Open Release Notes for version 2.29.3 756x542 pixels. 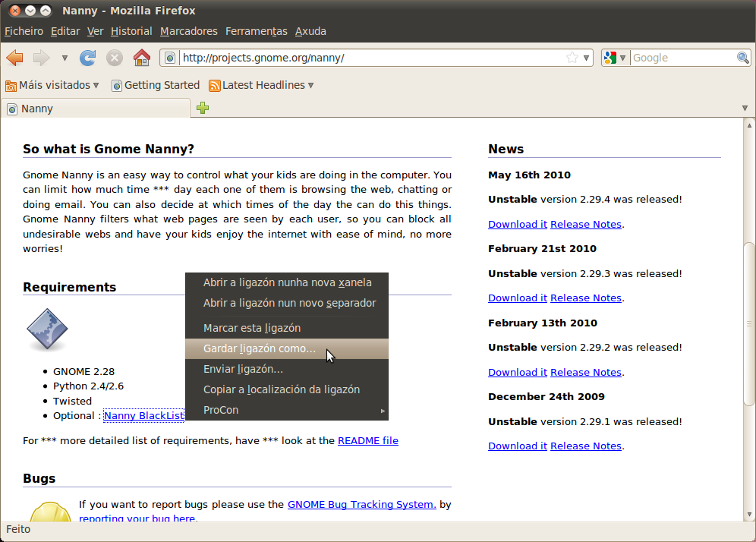[x=586, y=298]
